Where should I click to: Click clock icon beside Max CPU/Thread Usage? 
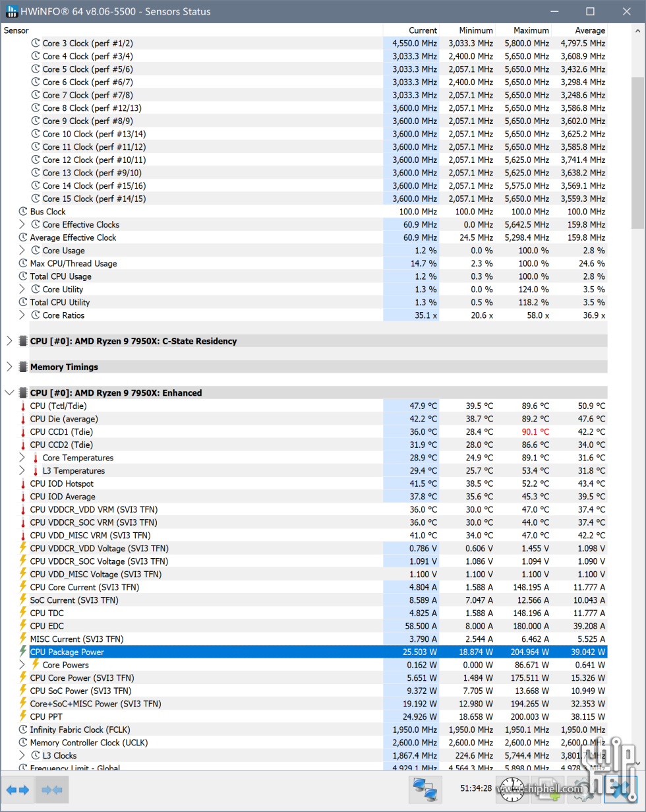(23, 263)
